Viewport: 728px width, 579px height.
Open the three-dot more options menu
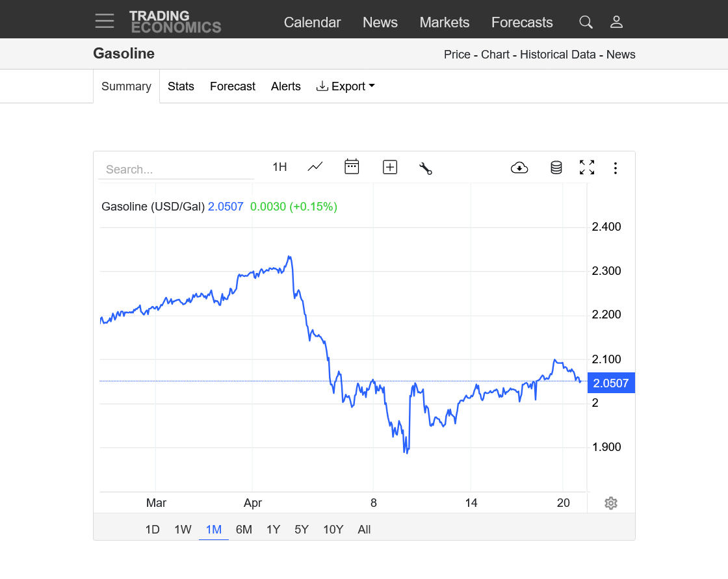(616, 168)
